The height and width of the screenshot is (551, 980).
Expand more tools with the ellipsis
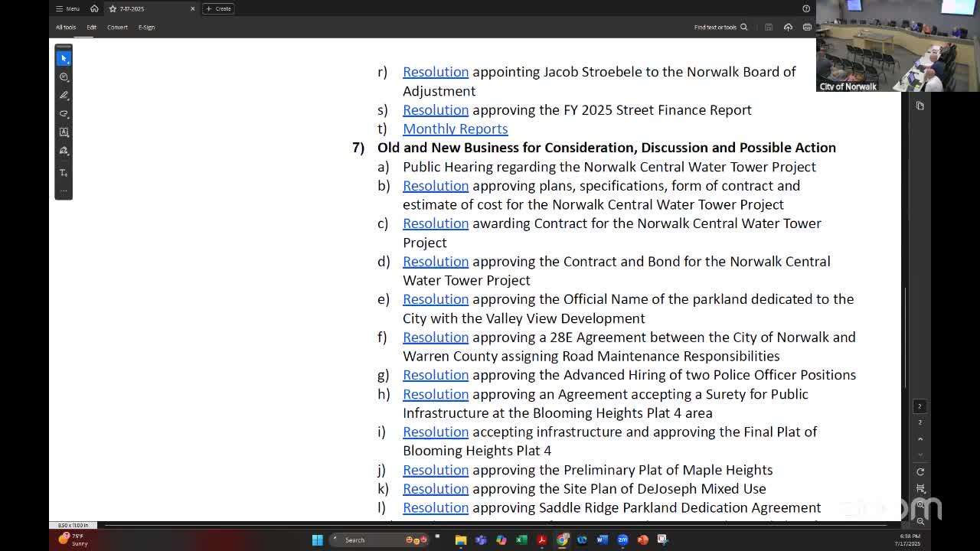click(64, 191)
